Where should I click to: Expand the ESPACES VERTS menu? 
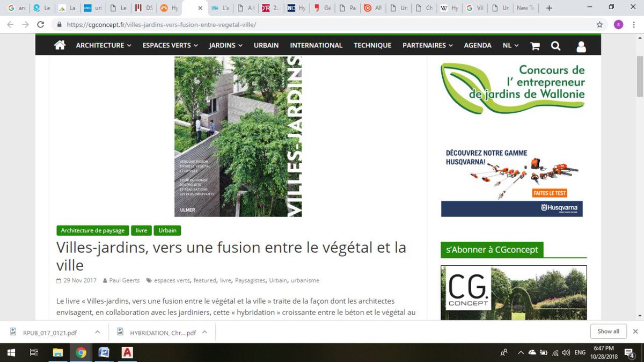tap(170, 46)
